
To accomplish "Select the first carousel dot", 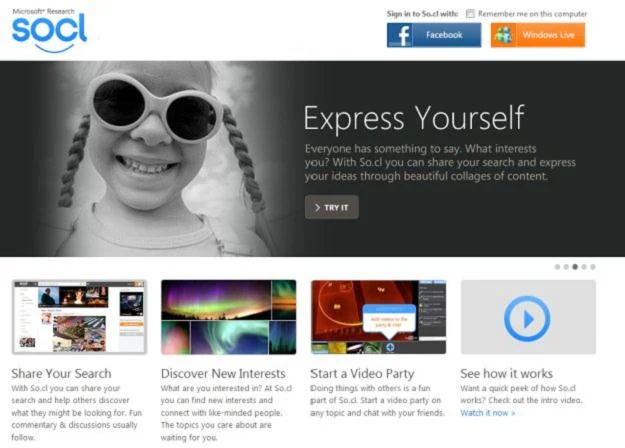I will [x=557, y=267].
